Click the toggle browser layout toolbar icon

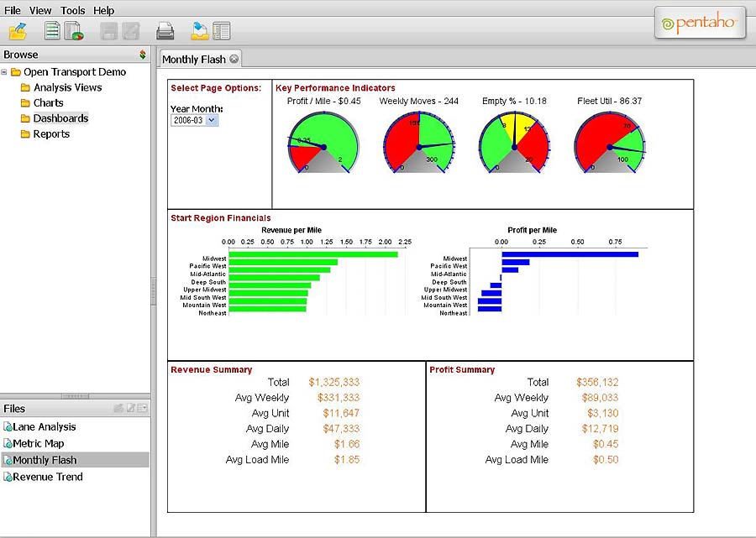(x=221, y=31)
